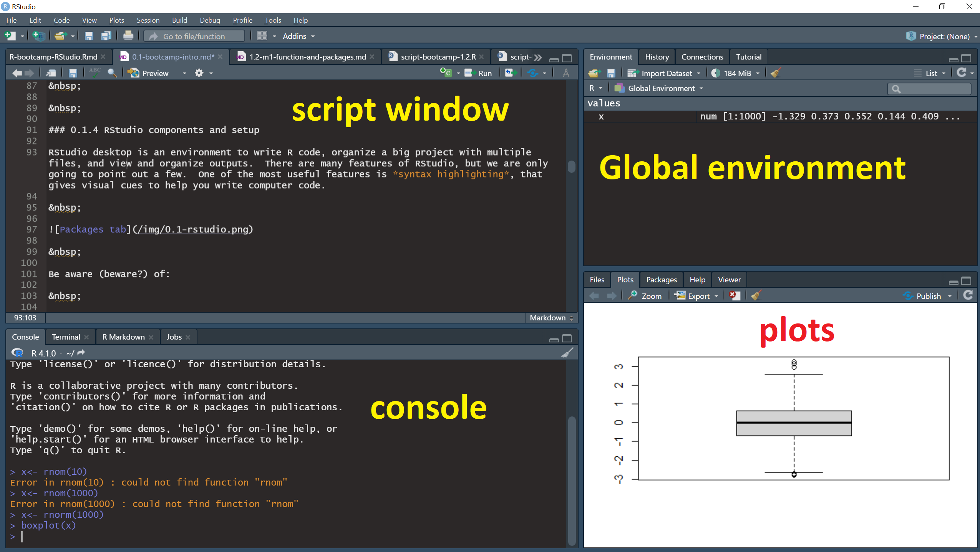Open the recent files dropdown arrow

coord(73,36)
